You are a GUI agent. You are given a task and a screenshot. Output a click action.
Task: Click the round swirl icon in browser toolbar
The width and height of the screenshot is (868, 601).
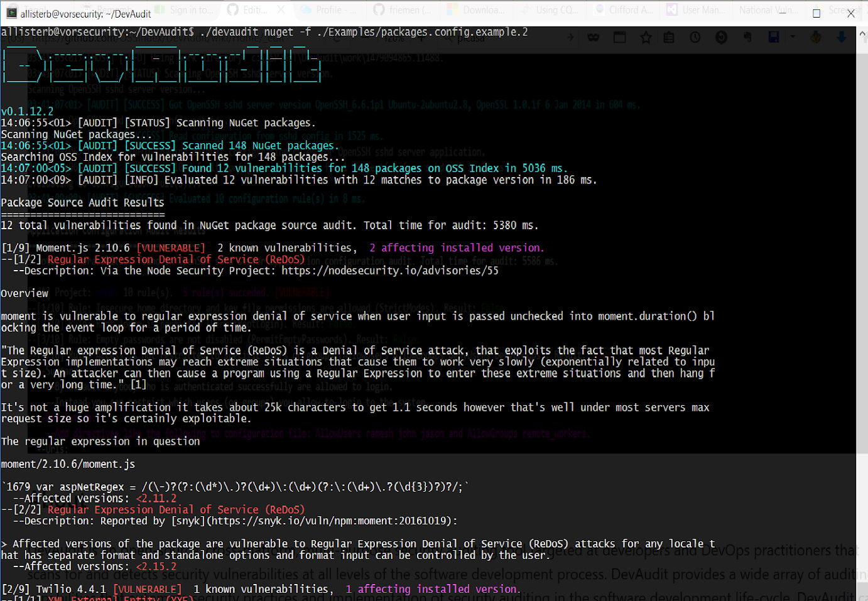click(721, 38)
